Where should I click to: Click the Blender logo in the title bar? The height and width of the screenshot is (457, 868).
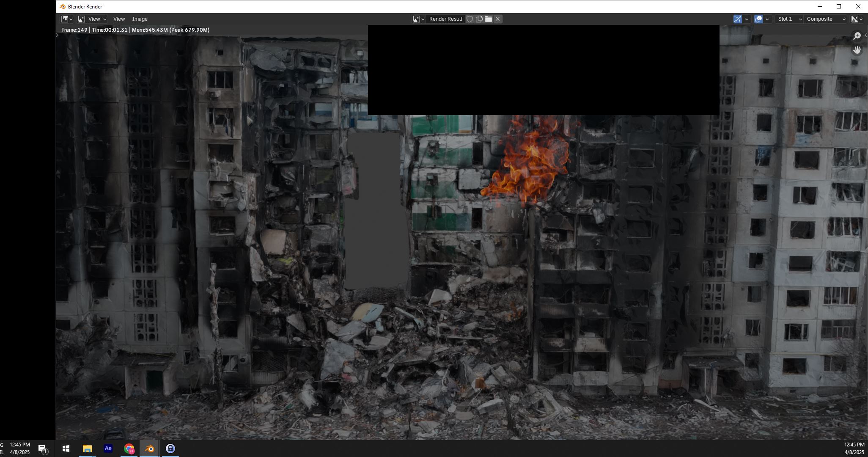click(x=63, y=7)
